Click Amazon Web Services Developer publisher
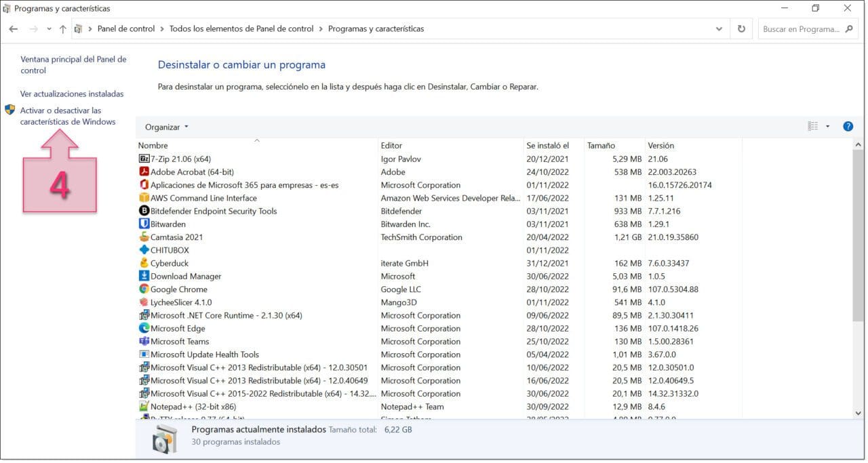This screenshot has width=868, height=463. (x=450, y=198)
